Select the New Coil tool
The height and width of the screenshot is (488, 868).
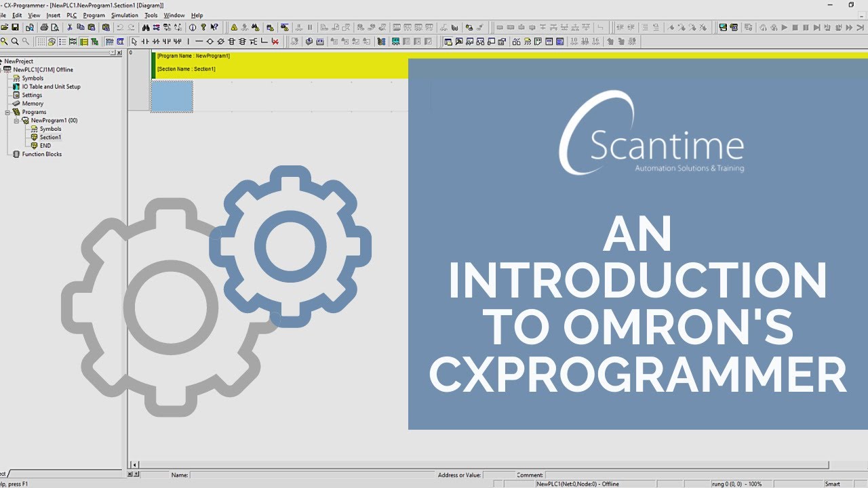[x=210, y=41]
